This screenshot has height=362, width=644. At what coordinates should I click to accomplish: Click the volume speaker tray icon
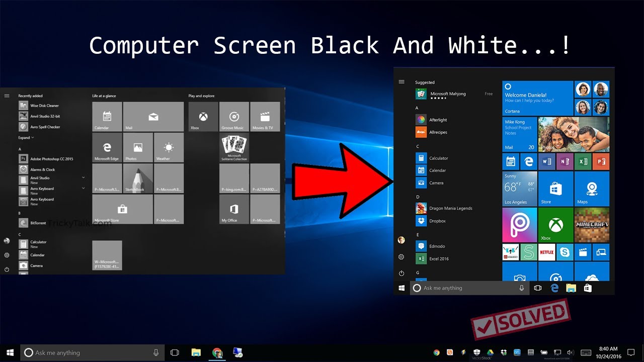point(570,352)
